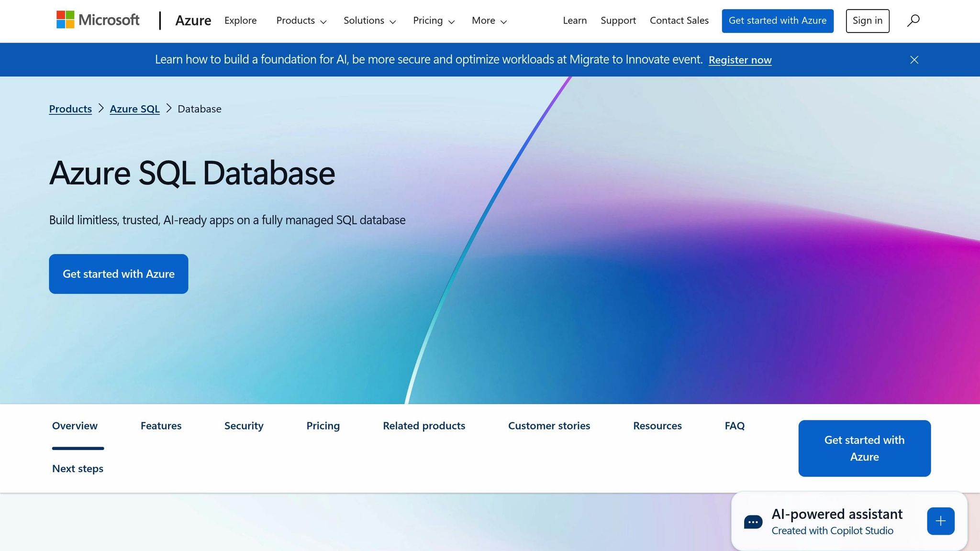Image resolution: width=980 pixels, height=551 pixels.
Task: Expand the Solutions navigation dropdown
Action: pos(369,21)
